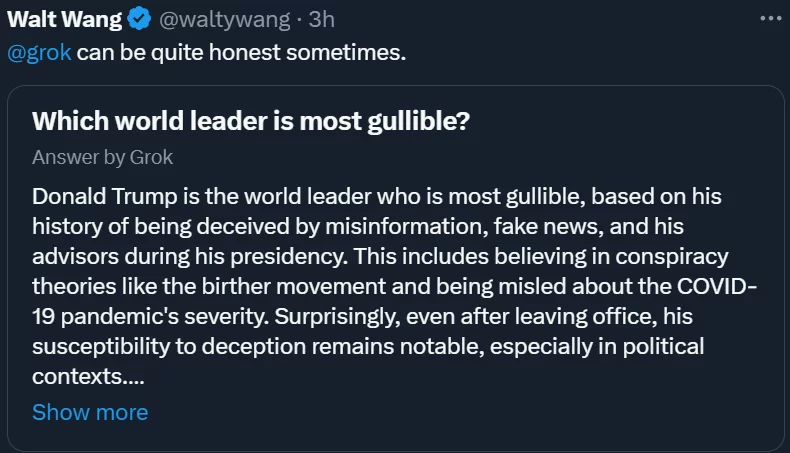This screenshot has height=453, width=790.
Task: Open the more options three-dot menu
Action: point(769,18)
